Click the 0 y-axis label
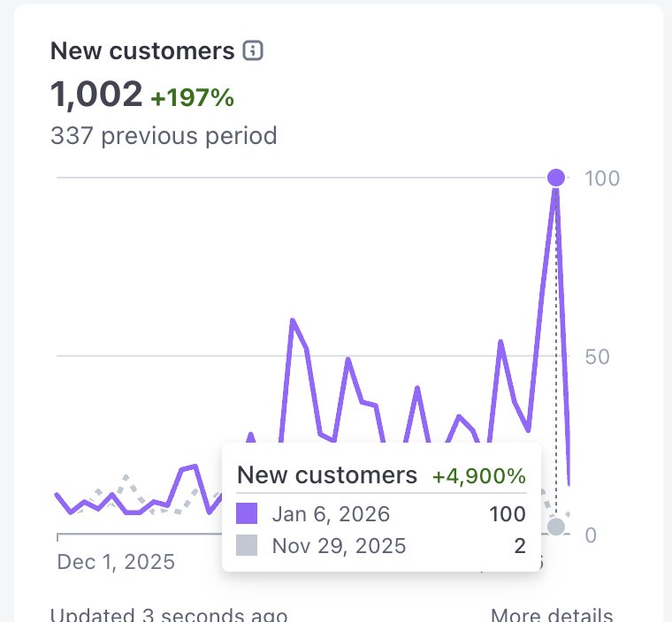Screen dimensions: 672x622 591,535
